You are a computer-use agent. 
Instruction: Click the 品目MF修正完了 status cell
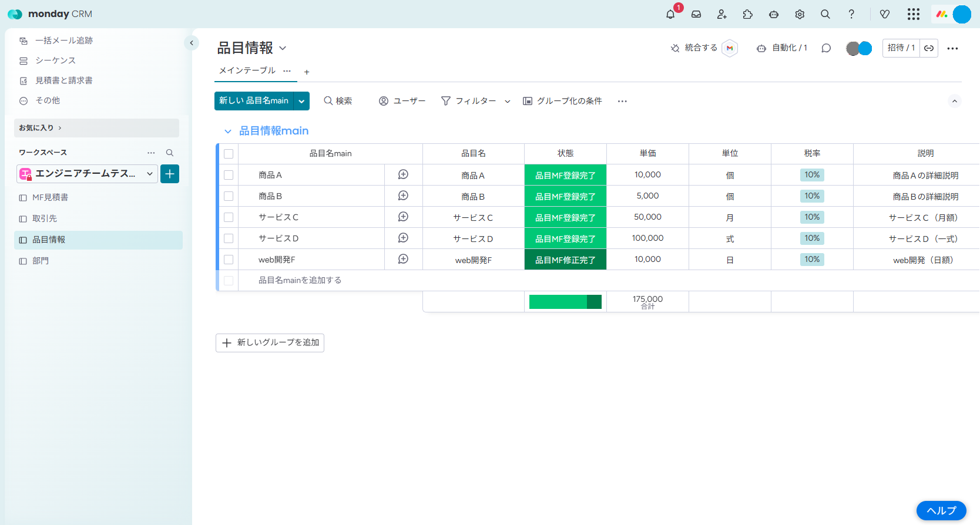pyautogui.click(x=565, y=260)
